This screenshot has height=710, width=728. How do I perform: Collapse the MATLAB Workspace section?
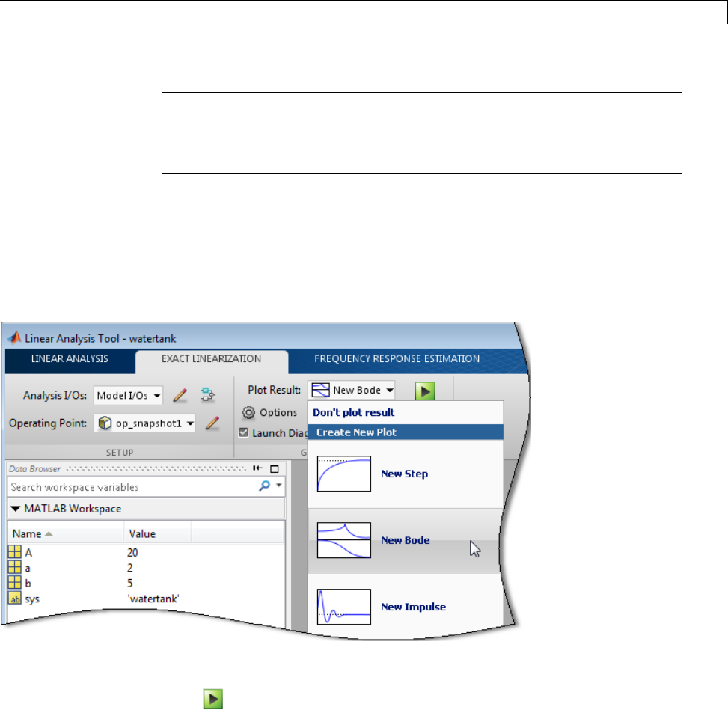click(15, 509)
